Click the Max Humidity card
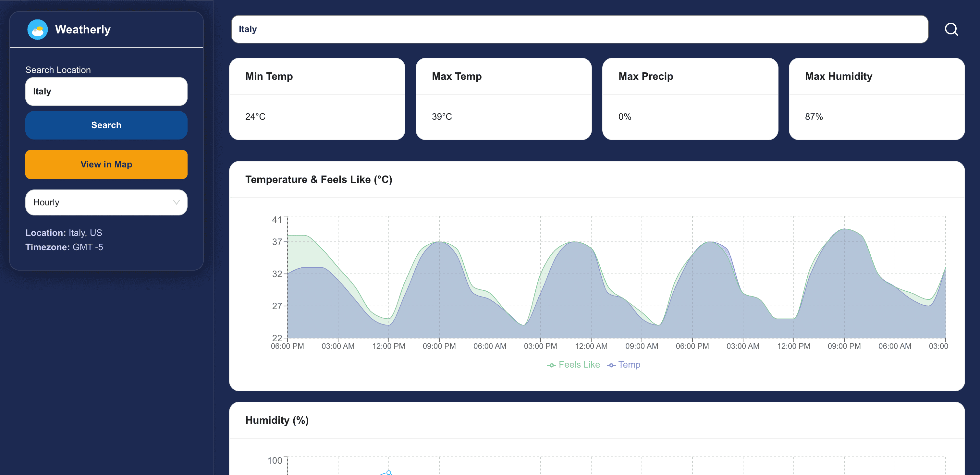 click(x=876, y=100)
